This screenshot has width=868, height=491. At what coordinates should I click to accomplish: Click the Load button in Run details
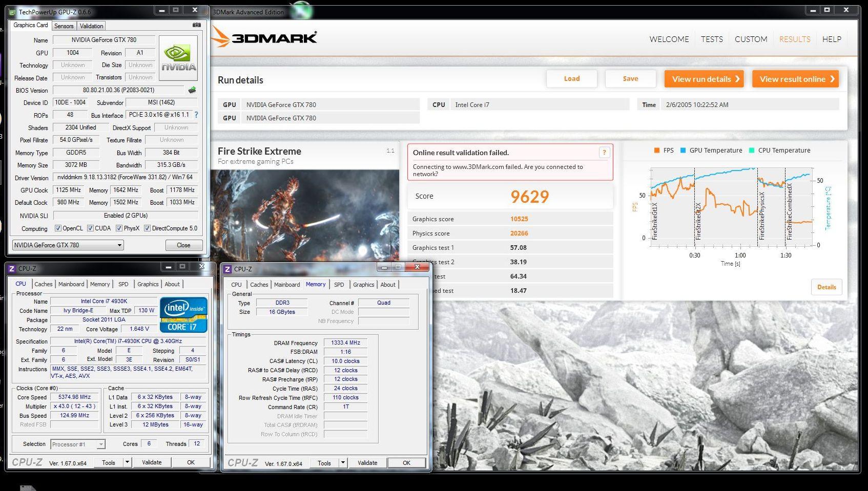pyautogui.click(x=572, y=78)
